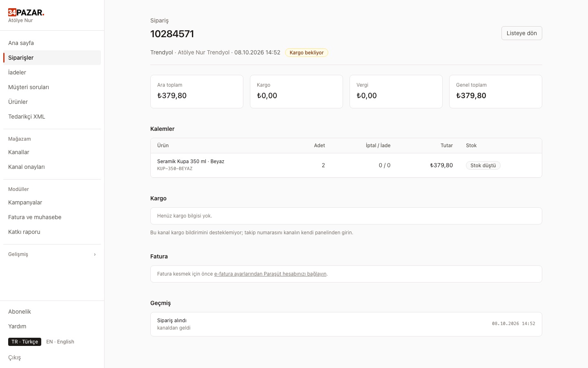
Task: Select order number 10284571
Action: coord(172,34)
